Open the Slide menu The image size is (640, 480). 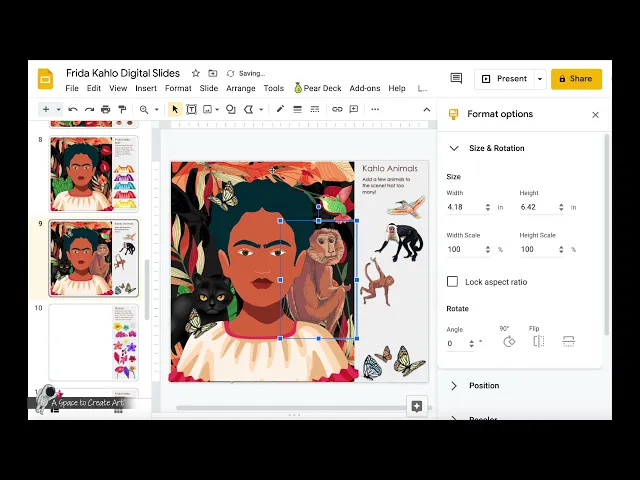(x=209, y=88)
